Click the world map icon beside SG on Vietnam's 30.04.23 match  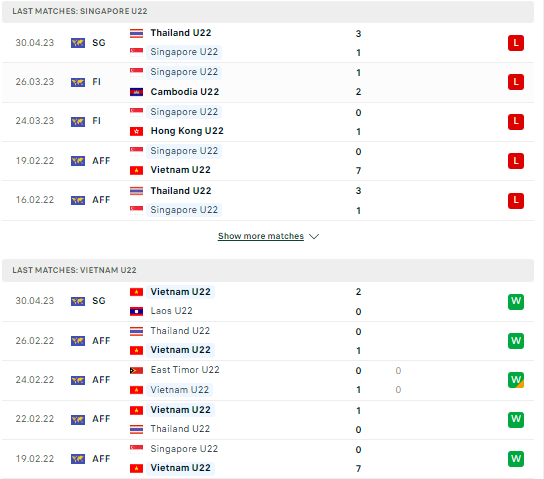[x=78, y=301]
